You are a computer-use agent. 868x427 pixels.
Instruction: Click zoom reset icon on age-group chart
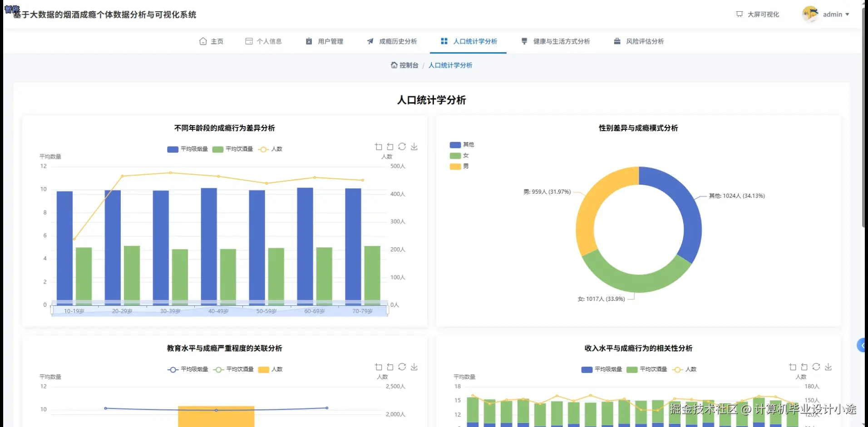point(390,147)
